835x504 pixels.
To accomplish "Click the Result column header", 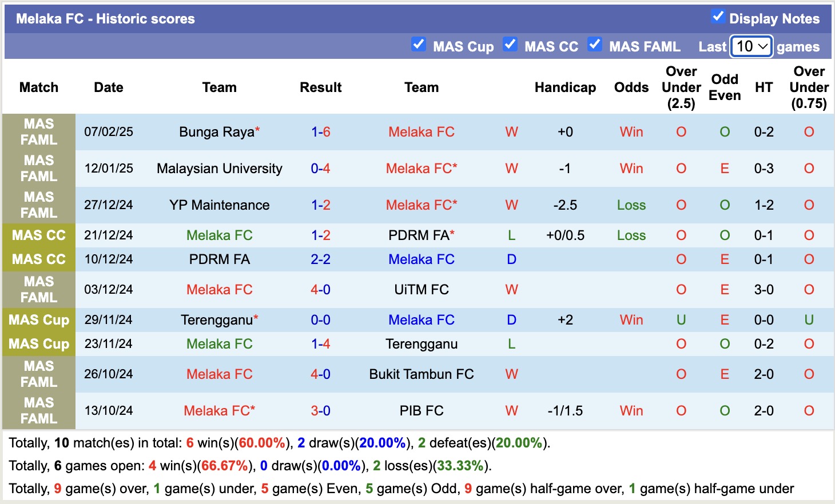I will click(x=321, y=87).
